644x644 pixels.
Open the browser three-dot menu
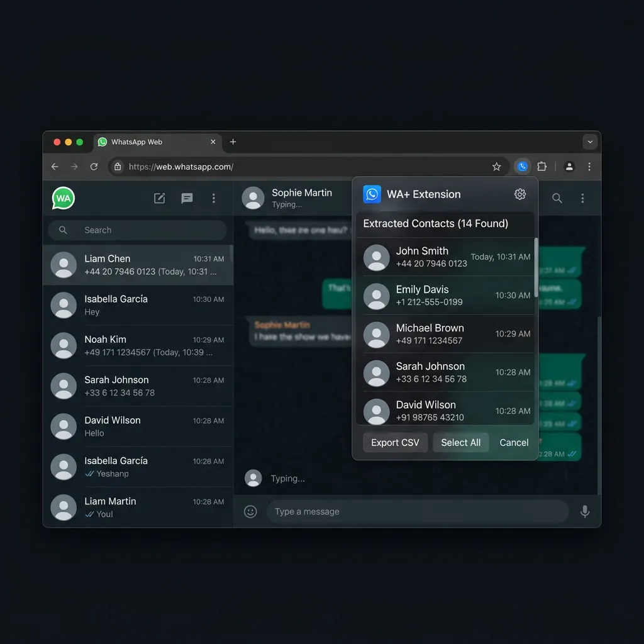coord(589,166)
